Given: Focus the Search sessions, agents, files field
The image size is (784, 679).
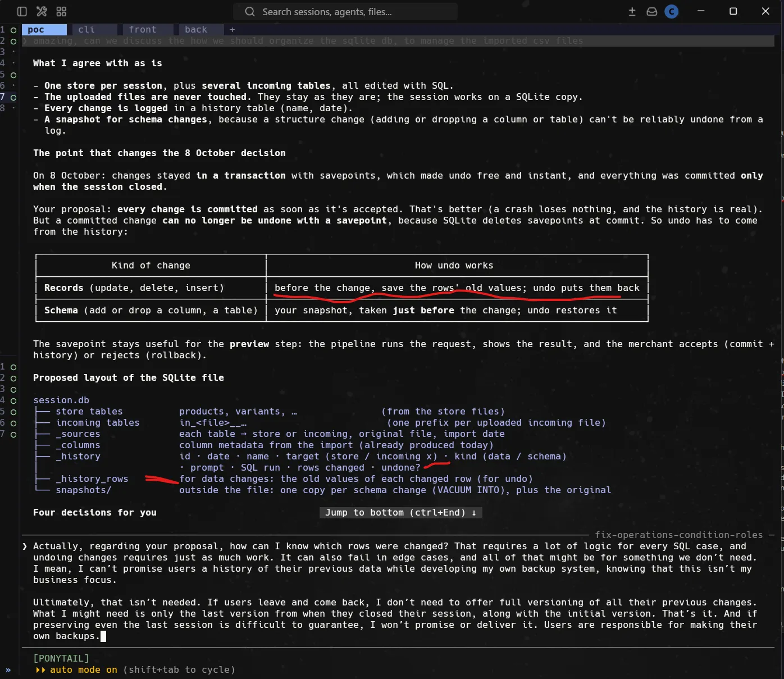Looking at the screenshot, I should click(x=345, y=11).
